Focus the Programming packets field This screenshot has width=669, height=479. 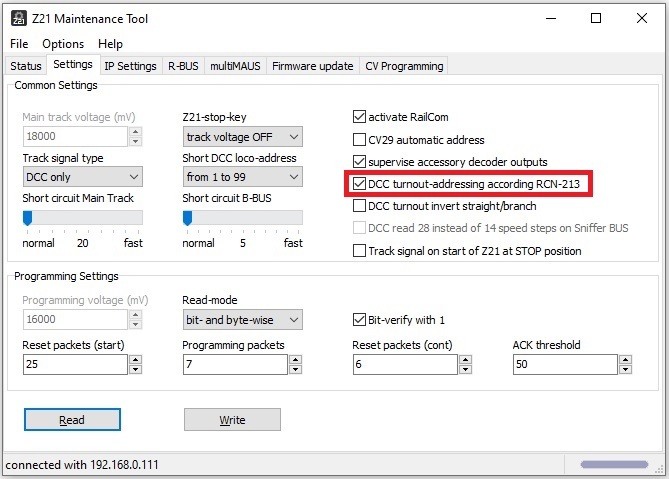pyautogui.click(x=236, y=364)
